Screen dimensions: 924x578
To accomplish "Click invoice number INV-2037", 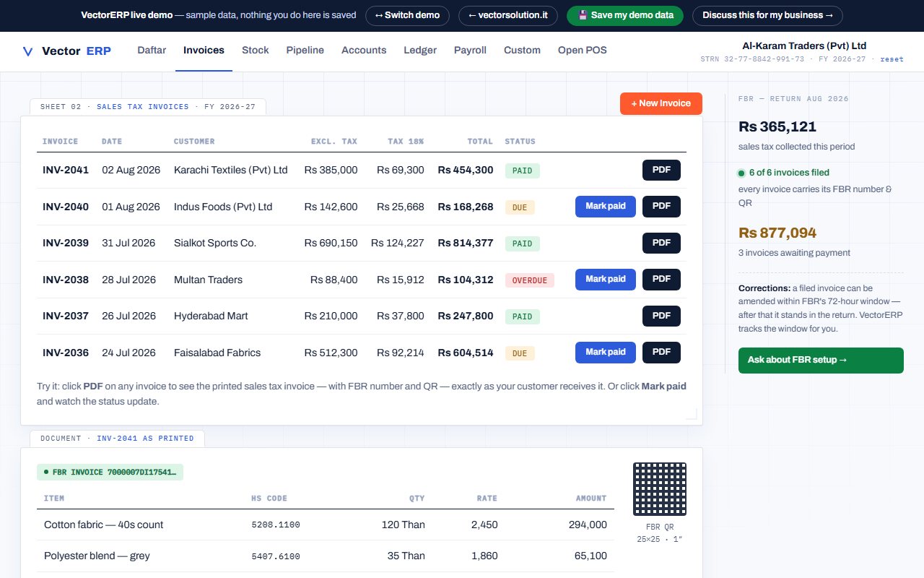I will [x=66, y=316].
